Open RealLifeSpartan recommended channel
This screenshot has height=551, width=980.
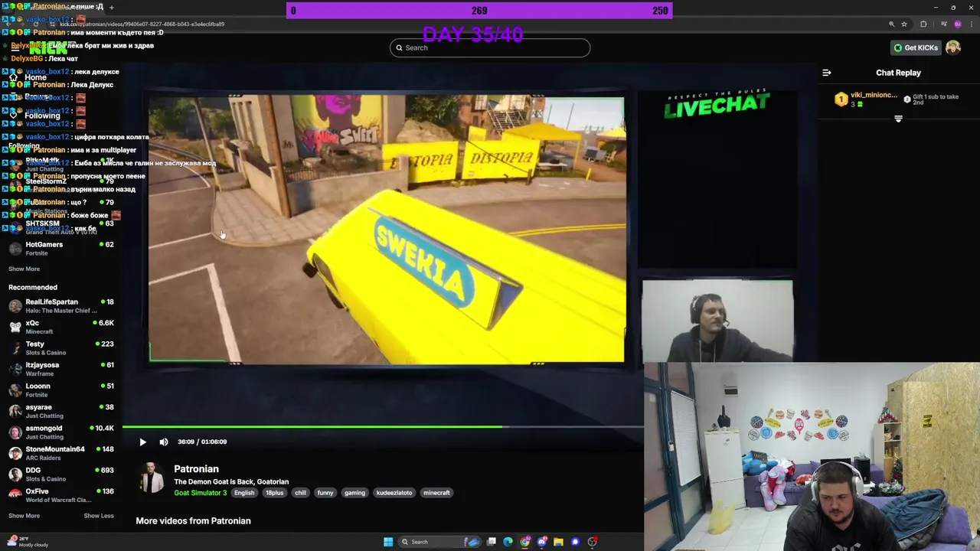click(x=61, y=306)
